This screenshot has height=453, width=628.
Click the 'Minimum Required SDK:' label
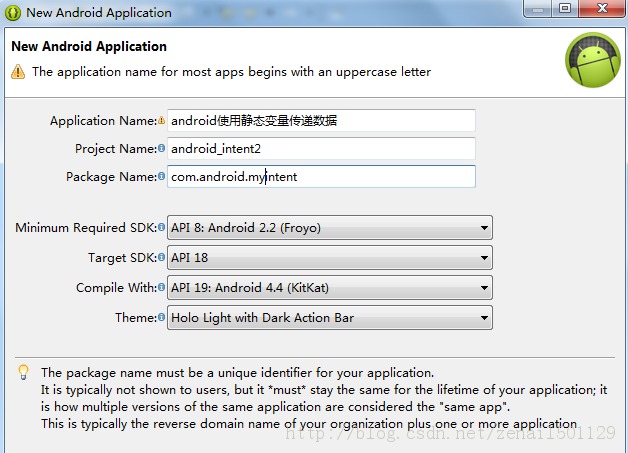(86, 228)
